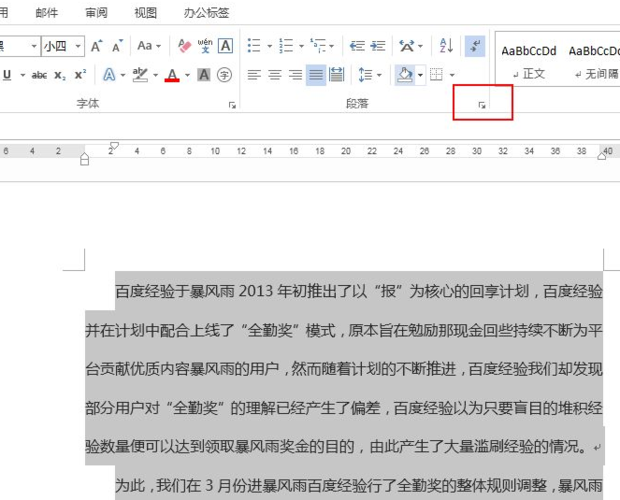Expand the Asian Layout dropdown arrow
This screenshot has height=500, width=620.
coord(420,46)
